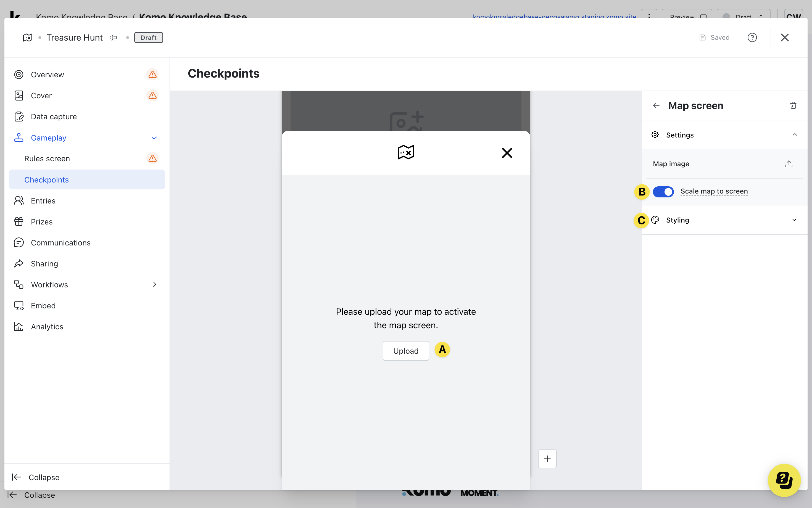This screenshot has width=812, height=508.
Task: Click the trash icon in Map screen panel
Action: (793, 105)
